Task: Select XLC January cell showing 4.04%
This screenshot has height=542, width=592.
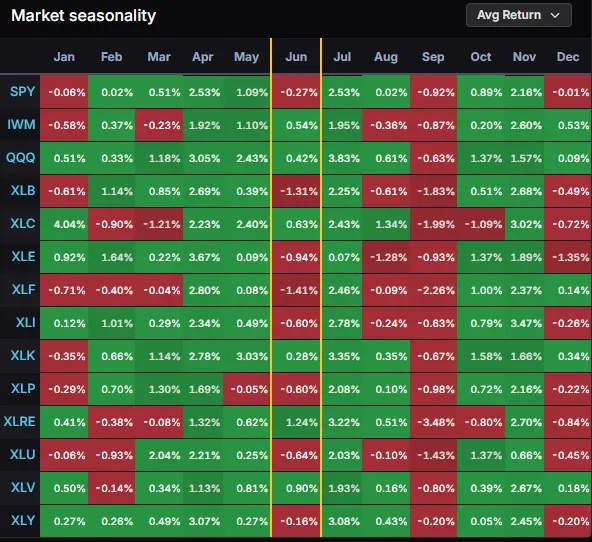Action: point(64,224)
